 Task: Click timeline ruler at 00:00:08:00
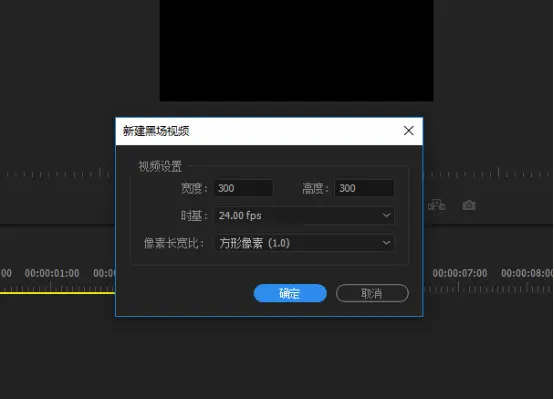coord(527,273)
